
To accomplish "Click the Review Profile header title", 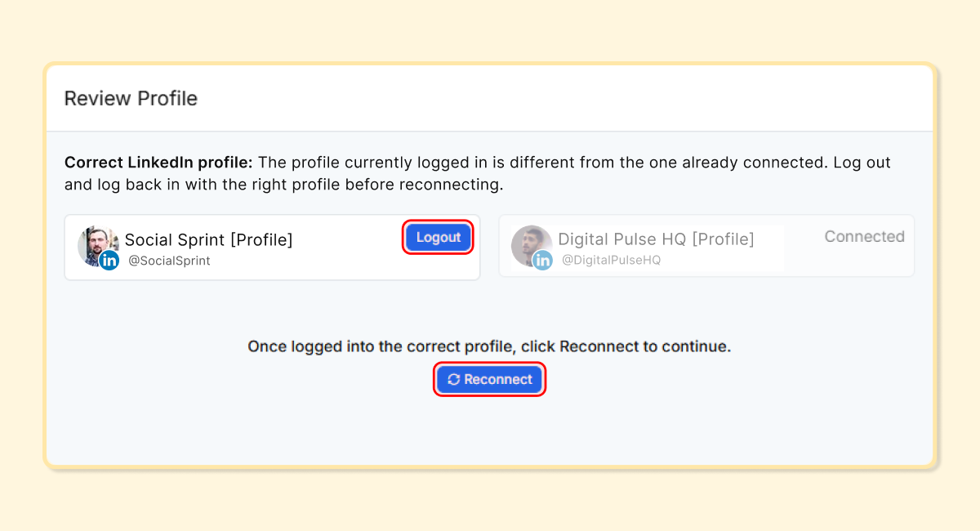I will (x=131, y=98).
